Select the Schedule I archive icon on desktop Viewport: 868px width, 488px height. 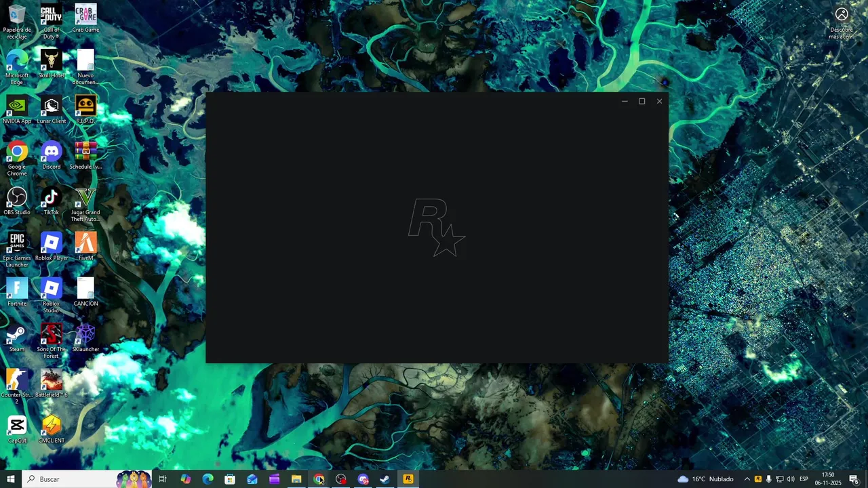[x=85, y=156]
